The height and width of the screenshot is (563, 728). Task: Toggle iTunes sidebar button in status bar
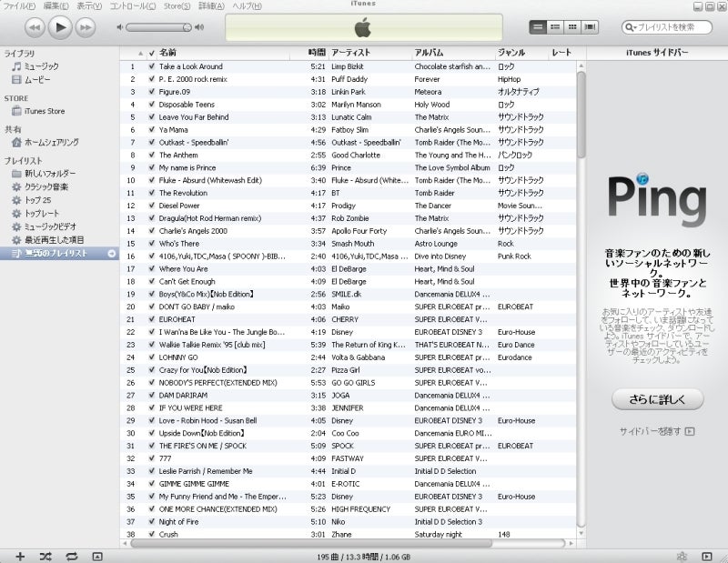point(707,556)
